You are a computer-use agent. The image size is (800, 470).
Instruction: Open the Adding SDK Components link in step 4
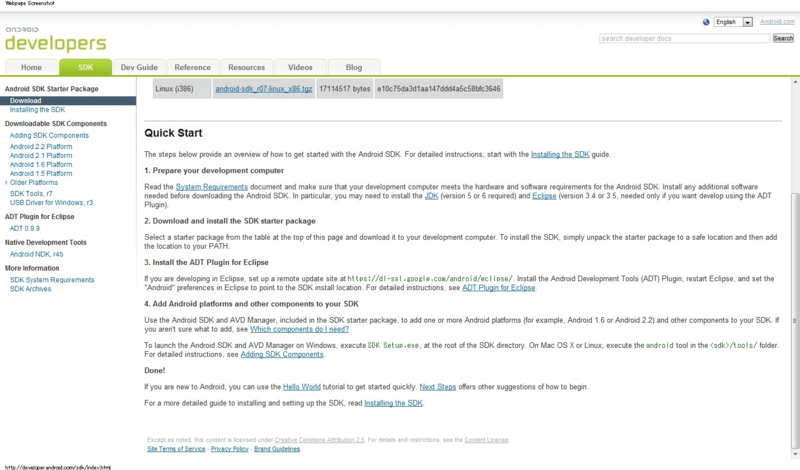282,354
